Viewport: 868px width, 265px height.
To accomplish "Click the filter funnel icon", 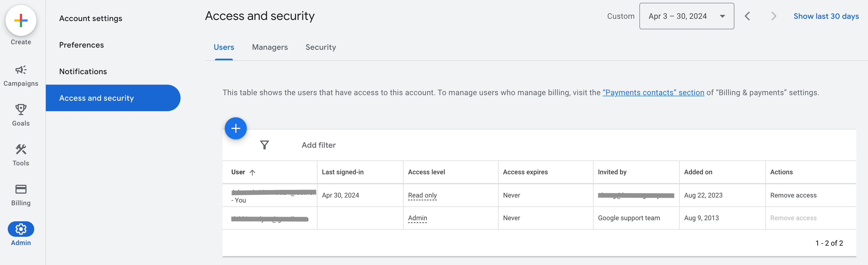I will [x=264, y=145].
